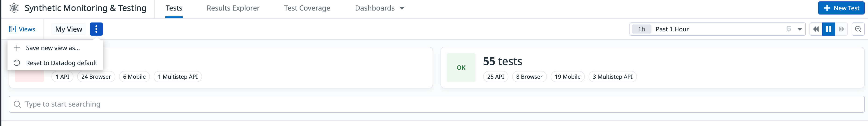This screenshot has height=126, width=868.
Task: Toggle the 25 API filter pill
Action: 495,77
